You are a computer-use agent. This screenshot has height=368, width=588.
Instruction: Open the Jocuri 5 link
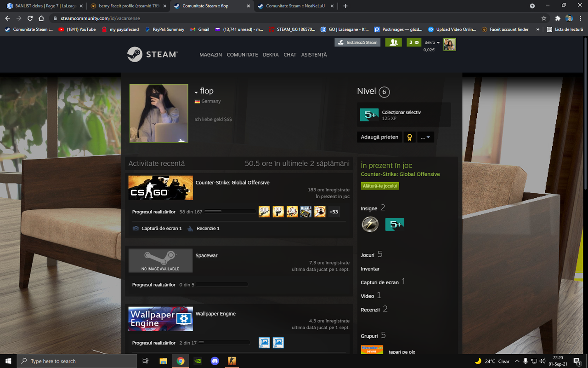click(372, 254)
